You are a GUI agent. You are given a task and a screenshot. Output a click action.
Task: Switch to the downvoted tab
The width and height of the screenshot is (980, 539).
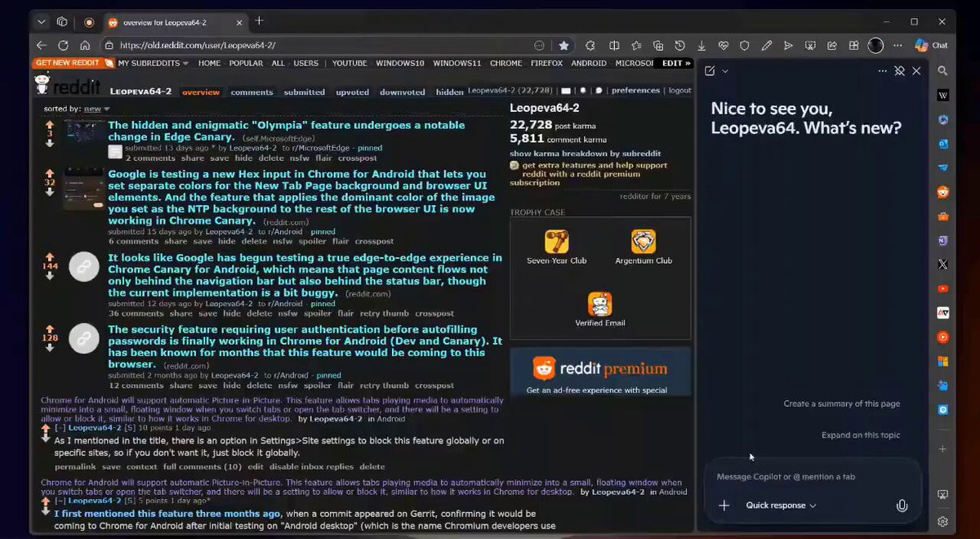[403, 92]
